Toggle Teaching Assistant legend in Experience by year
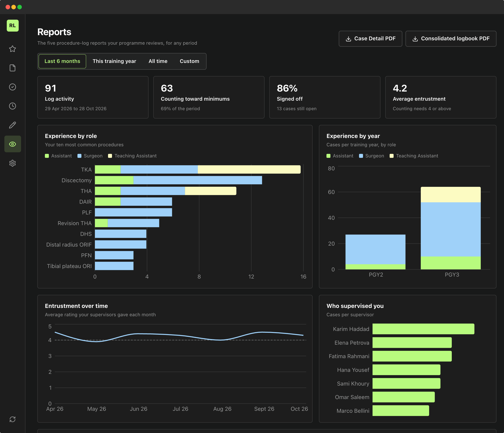 (x=414, y=156)
